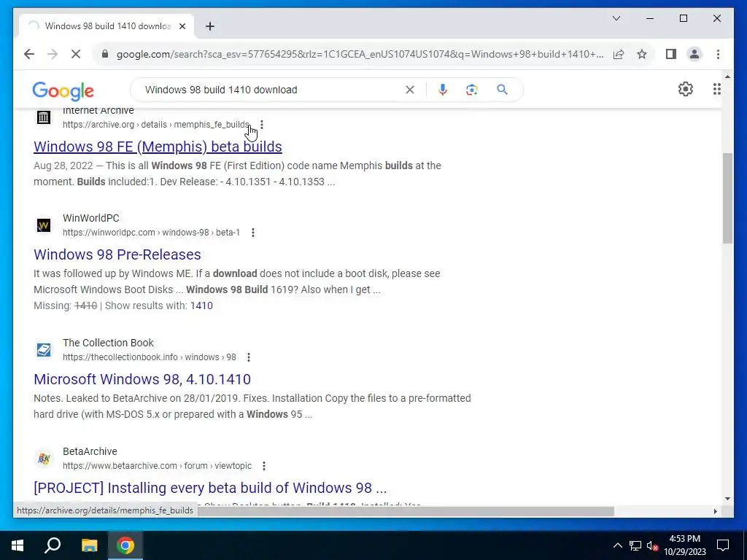Viewport: 747px width, 560px height.
Task: Click the scroll up arrow
Action: coord(727,76)
